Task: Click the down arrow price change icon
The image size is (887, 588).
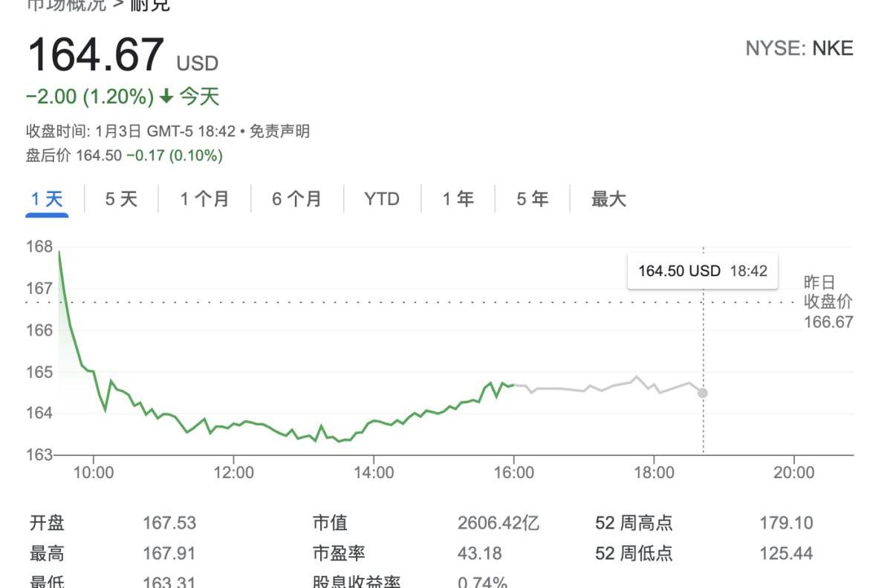Action: tap(166, 96)
